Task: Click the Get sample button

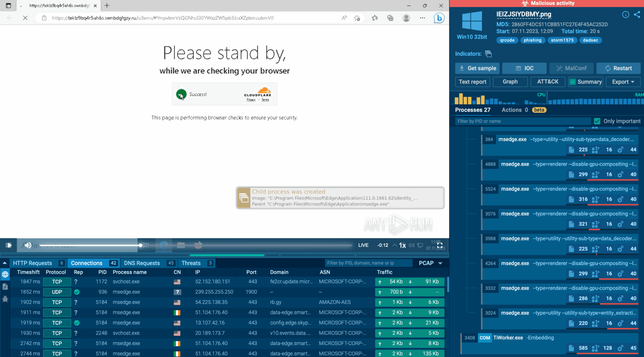Action: (477, 68)
